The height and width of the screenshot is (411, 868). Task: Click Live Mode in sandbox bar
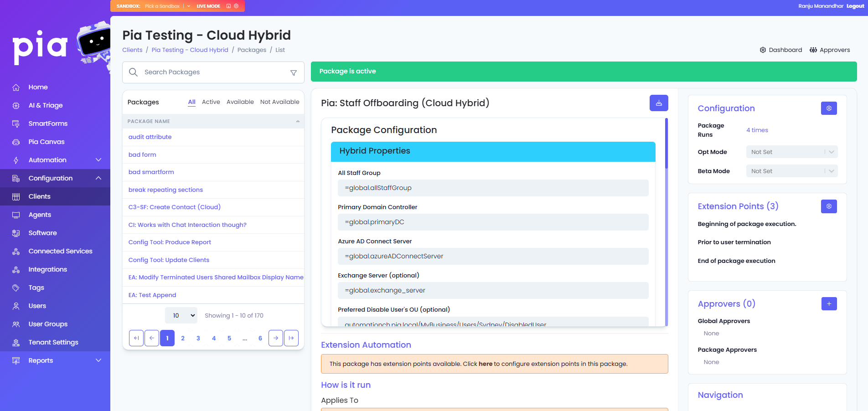208,6
